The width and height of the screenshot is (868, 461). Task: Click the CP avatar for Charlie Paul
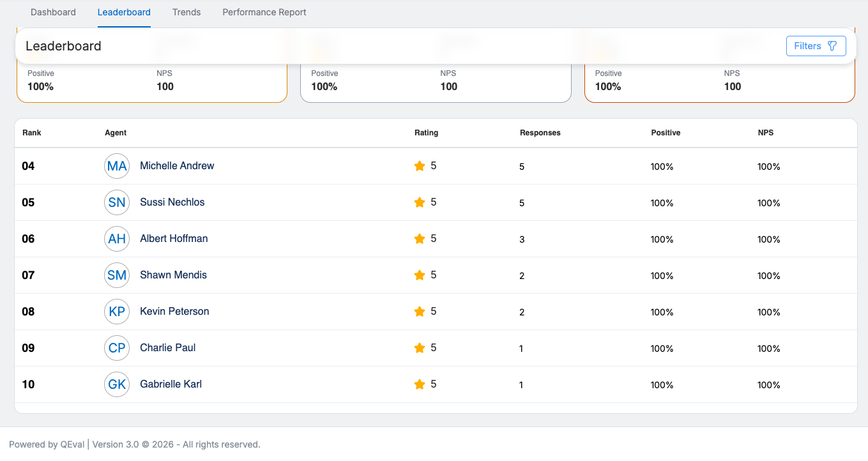click(x=117, y=348)
